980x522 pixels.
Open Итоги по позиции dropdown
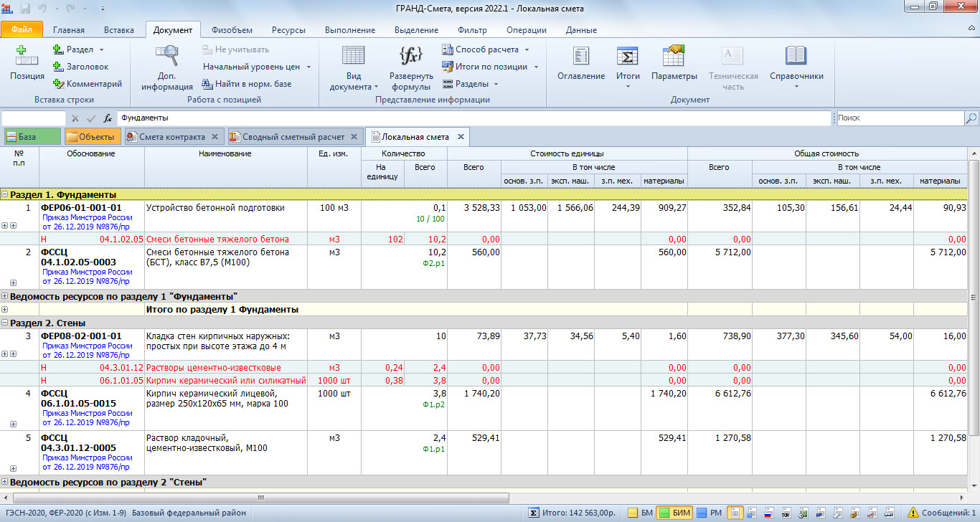click(x=535, y=67)
